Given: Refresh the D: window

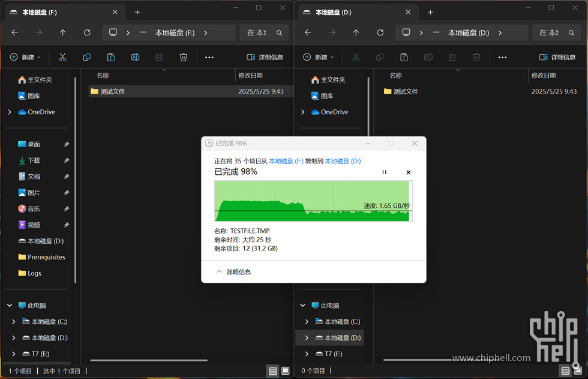Looking at the screenshot, I should (x=380, y=32).
